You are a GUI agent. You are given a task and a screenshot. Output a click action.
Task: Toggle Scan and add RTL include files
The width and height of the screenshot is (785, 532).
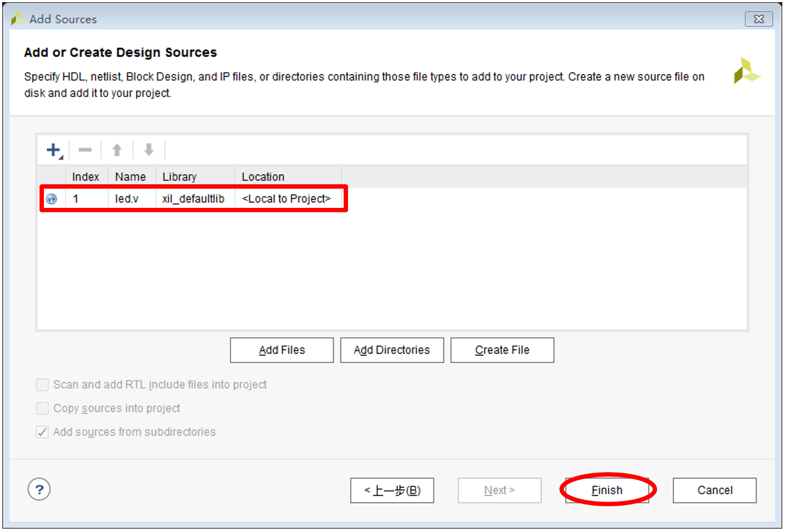[x=42, y=385]
